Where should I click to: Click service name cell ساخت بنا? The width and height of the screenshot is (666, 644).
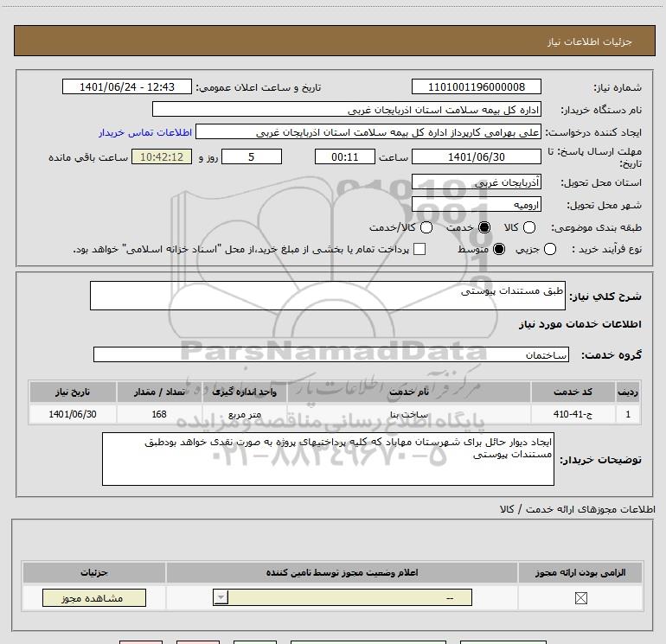click(409, 414)
